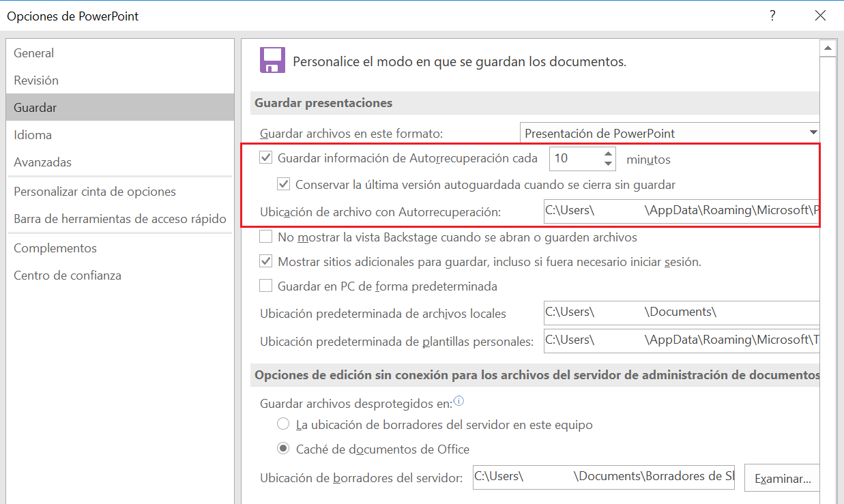Enable No mostrar la vista Backstage
The image size is (844, 504).
266,237
